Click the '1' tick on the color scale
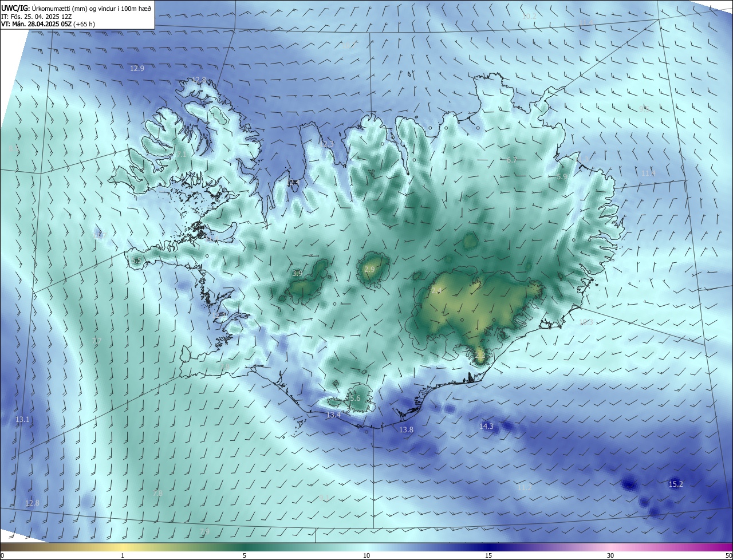The width and height of the screenshot is (733, 560). pos(123,555)
